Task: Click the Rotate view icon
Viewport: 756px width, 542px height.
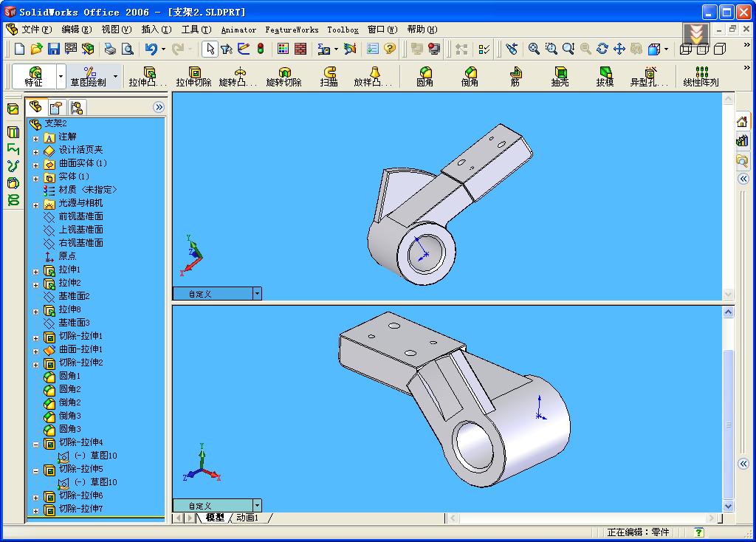Action: (602, 49)
